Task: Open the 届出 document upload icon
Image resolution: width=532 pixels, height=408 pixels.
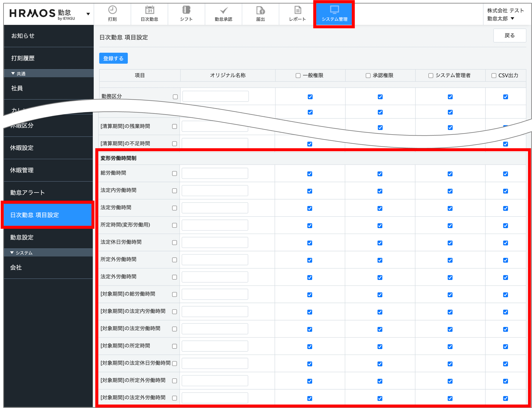Action: [260, 11]
